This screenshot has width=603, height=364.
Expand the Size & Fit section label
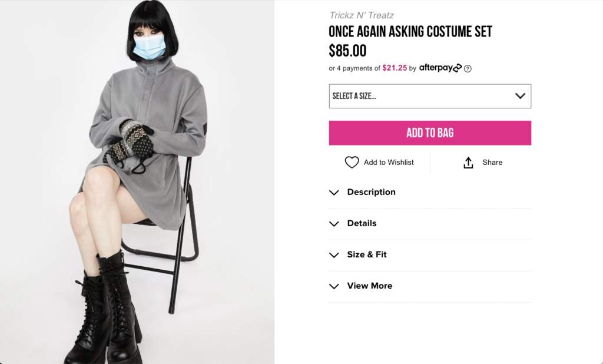click(x=367, y=254)
